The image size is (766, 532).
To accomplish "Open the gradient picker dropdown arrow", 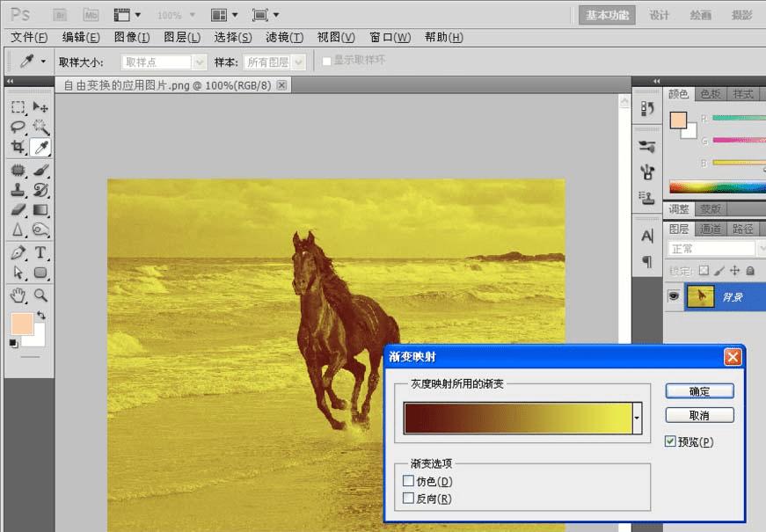I will pyautogui.click(x=637, y=418).
